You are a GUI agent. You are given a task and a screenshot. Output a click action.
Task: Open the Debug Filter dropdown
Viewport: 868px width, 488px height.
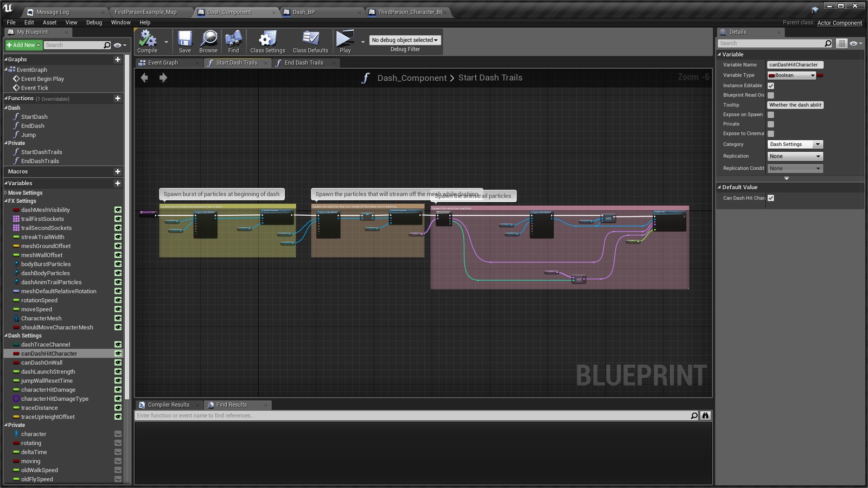[404, 40]
